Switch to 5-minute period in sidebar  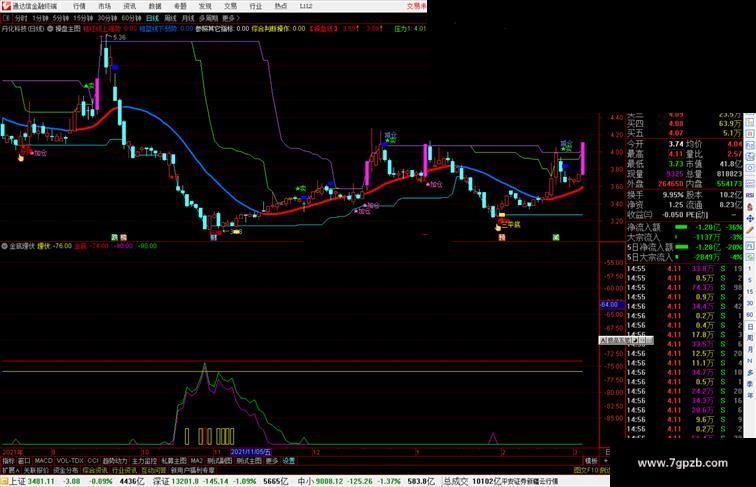(x=750, y=280)
